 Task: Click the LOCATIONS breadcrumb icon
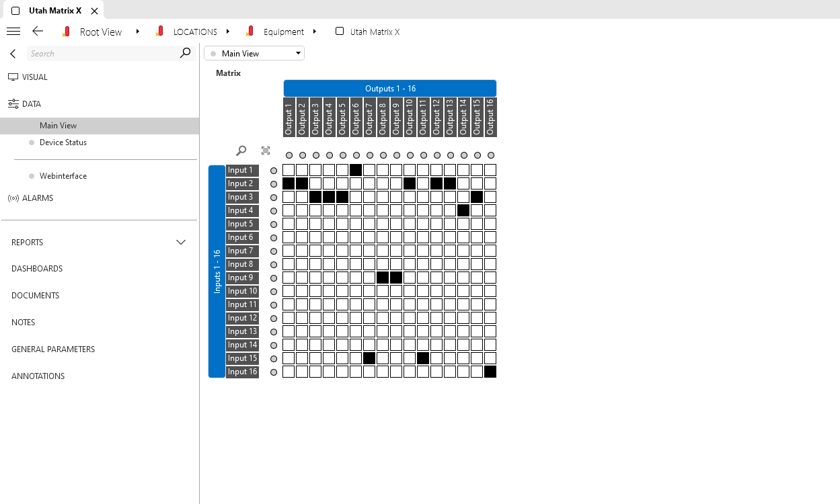tap(159, 32)
